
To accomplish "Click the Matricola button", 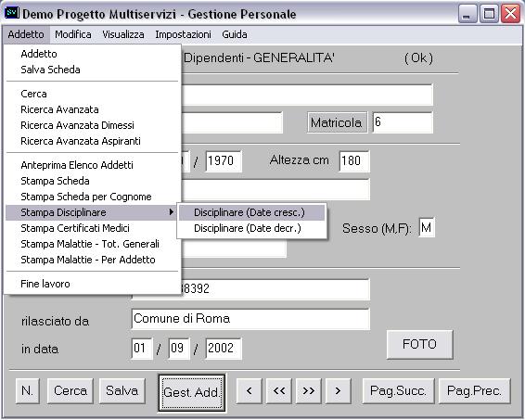I will (x=337, y=122).
